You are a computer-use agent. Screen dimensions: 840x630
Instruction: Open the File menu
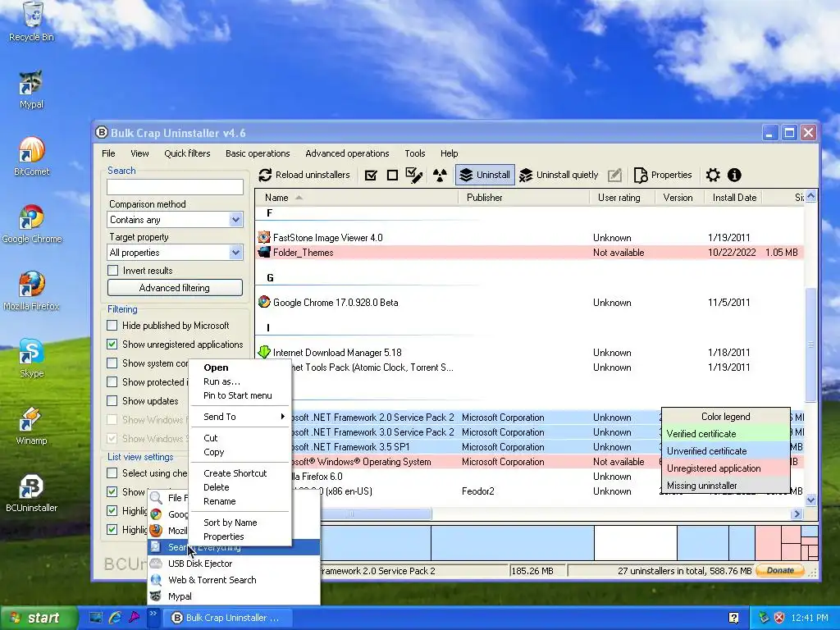point(109,153)
